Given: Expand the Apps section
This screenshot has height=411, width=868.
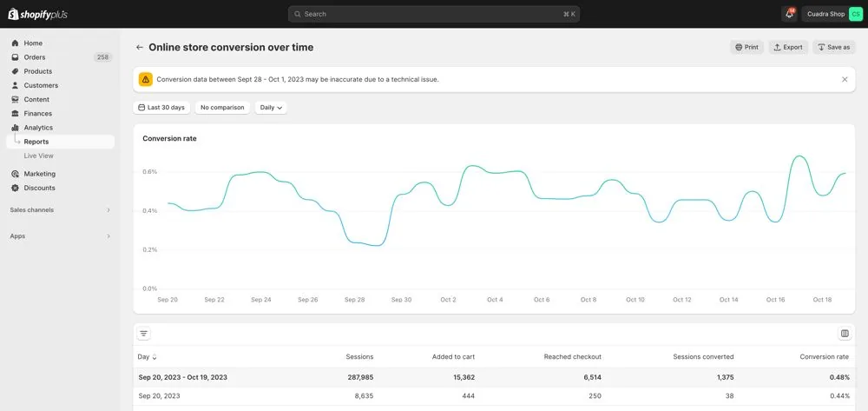Looking at the screenshot, I should [61, 236].
